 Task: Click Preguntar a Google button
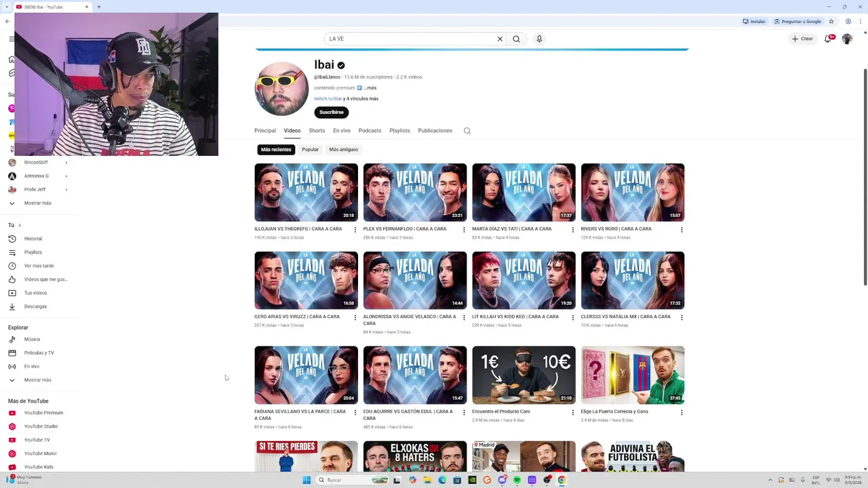[x=797, y=21]
